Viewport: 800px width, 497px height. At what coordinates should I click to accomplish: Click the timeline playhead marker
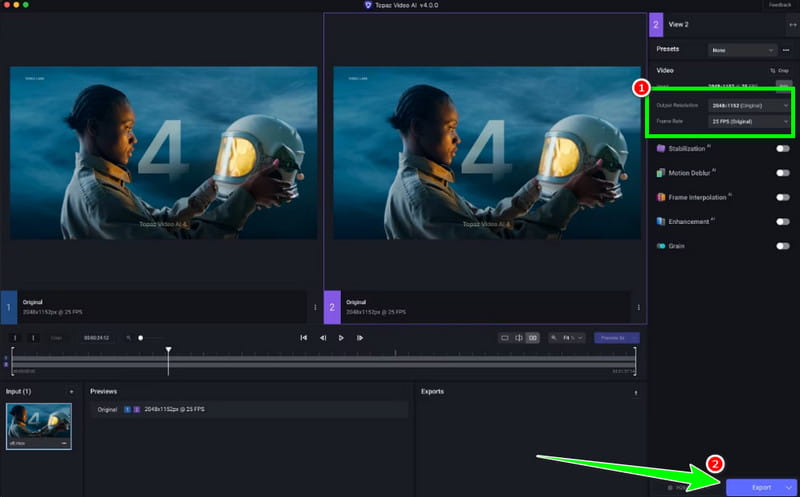point(168,350)
